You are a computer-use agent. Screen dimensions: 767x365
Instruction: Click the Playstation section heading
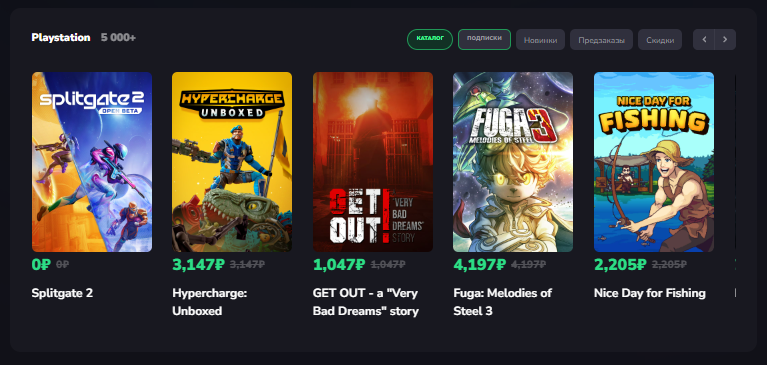[x=61, y=38]
